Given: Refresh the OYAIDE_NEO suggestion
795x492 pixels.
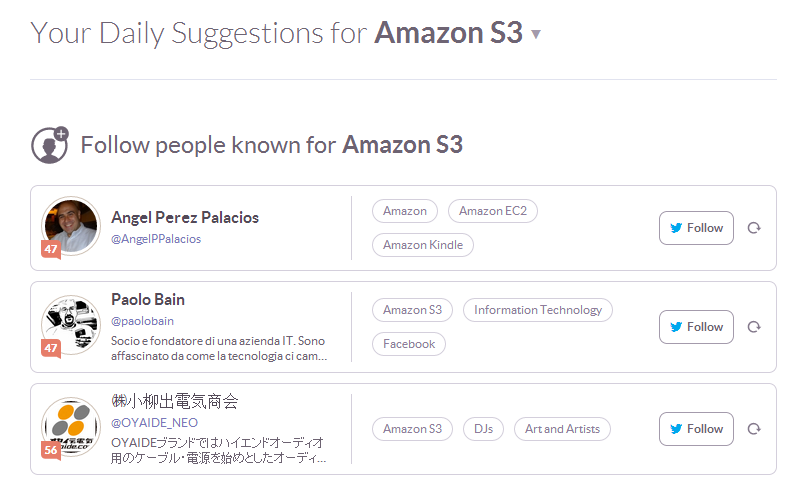Looking at the screenshot, I should tap(754, 429).
